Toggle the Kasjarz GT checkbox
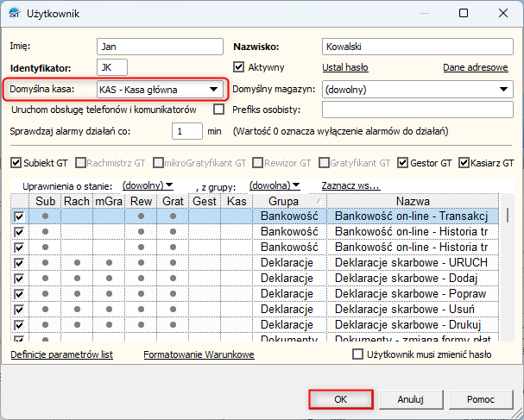The image size is (524, 420). 464,162
